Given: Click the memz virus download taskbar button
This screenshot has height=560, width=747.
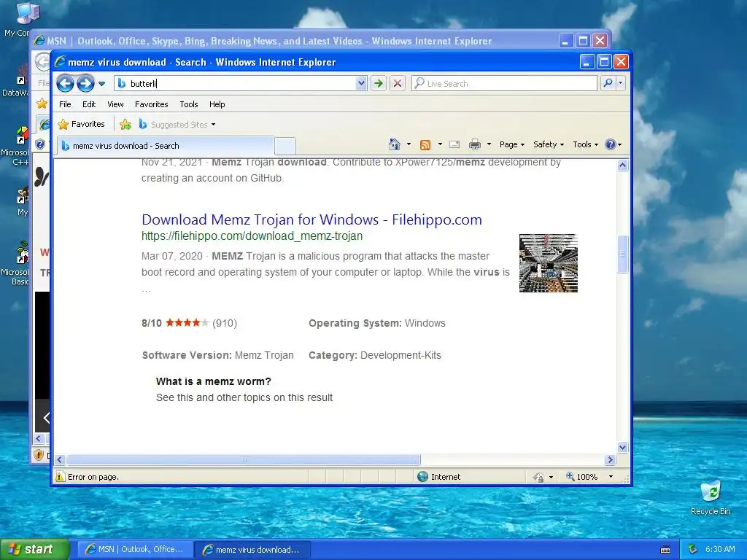Looking at the screenshot, I should (x=253, y=550).
